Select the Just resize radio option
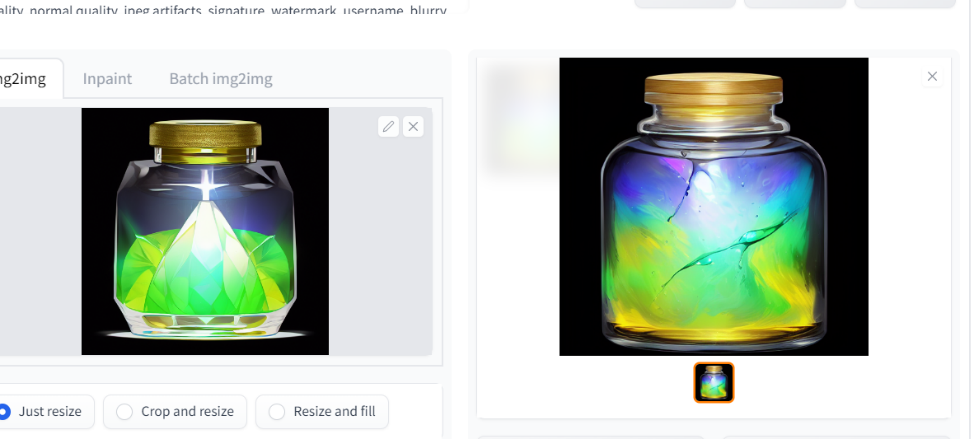The width and height of the screenshot is (974, 439). tap(41, 412)
